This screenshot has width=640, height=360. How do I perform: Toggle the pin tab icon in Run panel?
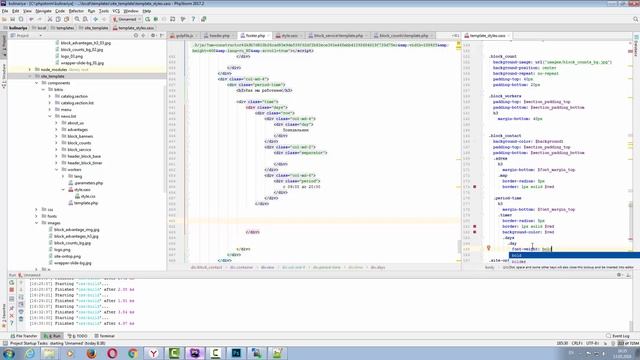11,308
